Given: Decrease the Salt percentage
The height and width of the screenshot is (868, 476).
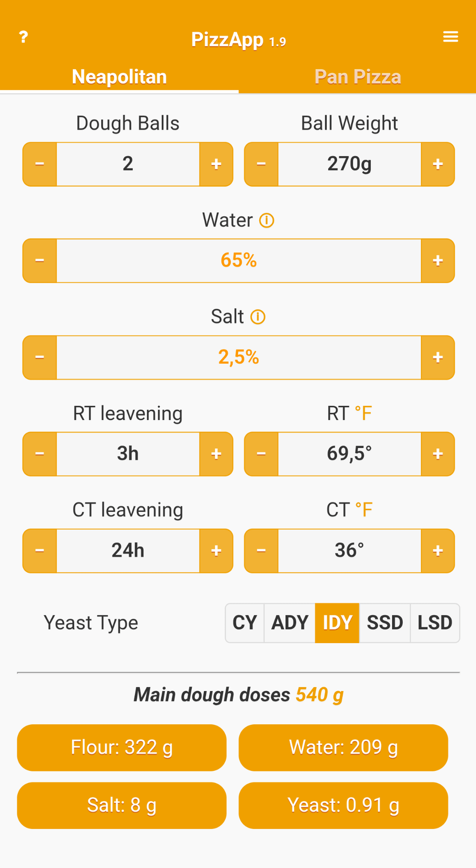Looking at the screenshot, I should coord(40,358).
